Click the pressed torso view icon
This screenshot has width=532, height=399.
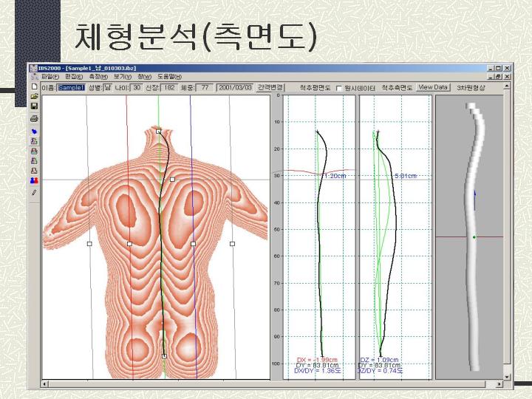point(34,141)
